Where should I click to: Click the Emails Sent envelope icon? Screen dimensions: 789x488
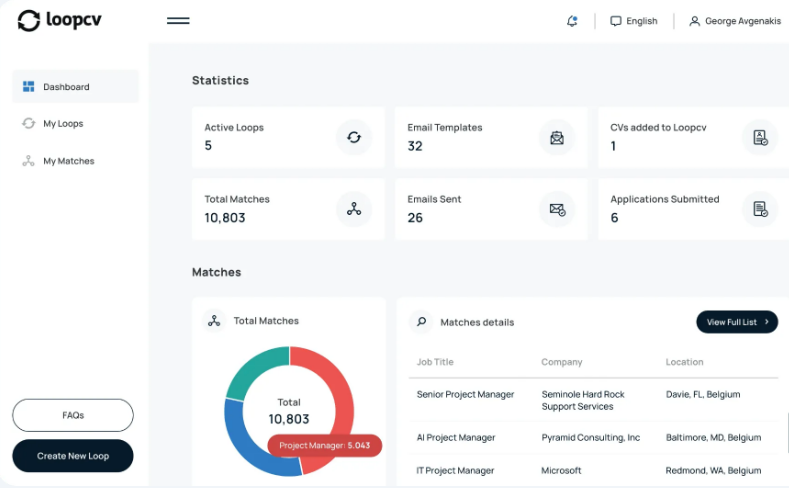(557, 209)
